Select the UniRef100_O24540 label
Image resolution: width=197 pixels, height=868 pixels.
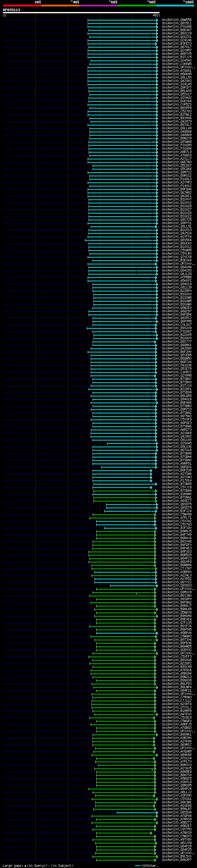pyautogui.click(x=176, y=61)
